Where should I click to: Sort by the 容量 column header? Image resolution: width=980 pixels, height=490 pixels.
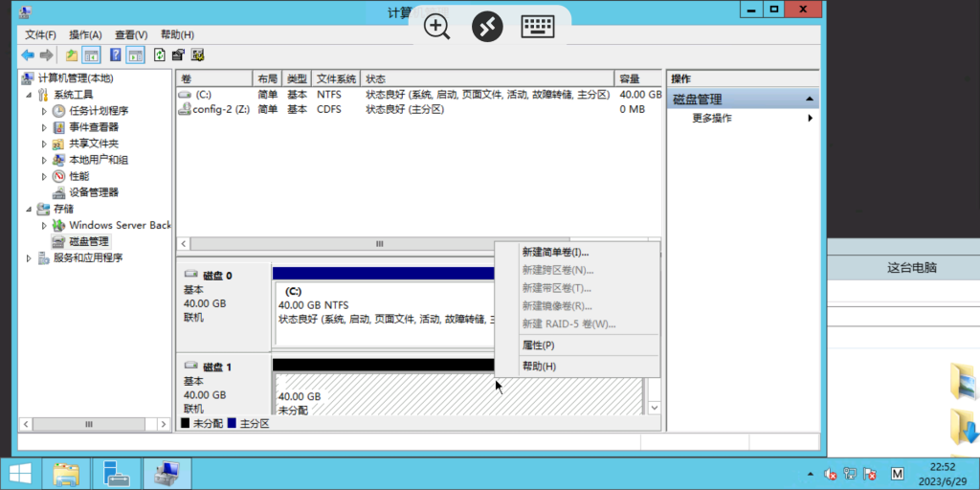(638, 78)
